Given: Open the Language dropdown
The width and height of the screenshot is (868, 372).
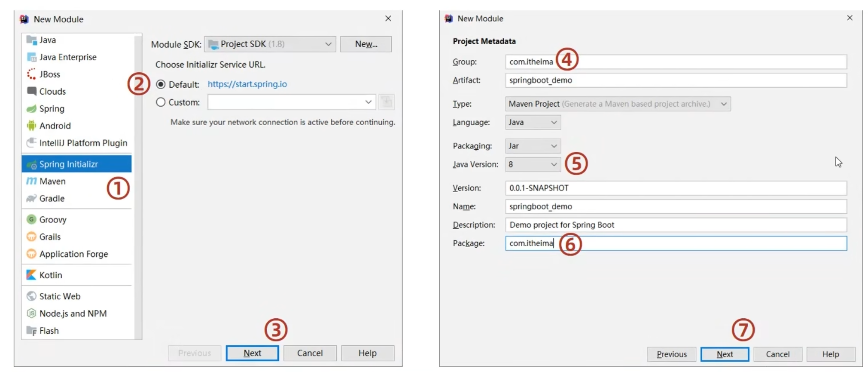Looking at the screenshot, I should click(x=533, y=122).
